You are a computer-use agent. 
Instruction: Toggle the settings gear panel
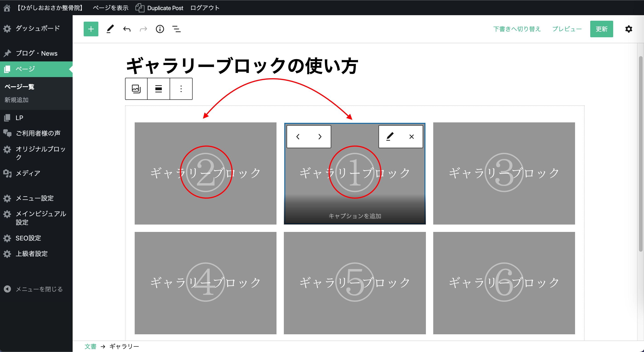pyautogui.click(x=629, y=29)
